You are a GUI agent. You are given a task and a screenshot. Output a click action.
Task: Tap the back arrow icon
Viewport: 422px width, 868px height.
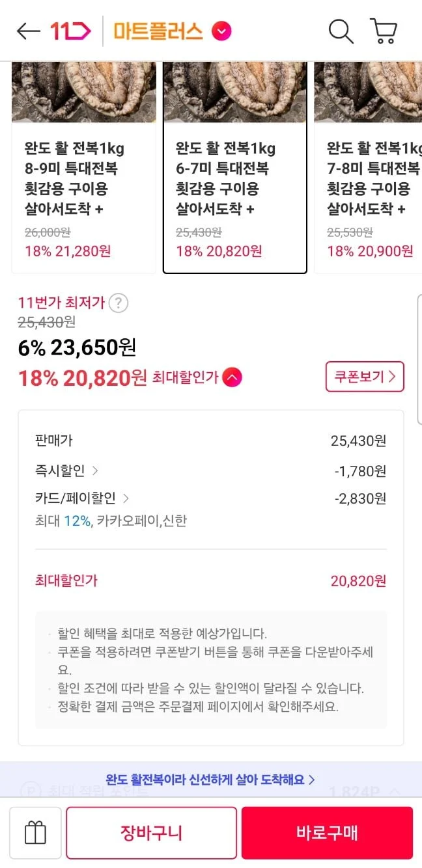click(29, 31)
